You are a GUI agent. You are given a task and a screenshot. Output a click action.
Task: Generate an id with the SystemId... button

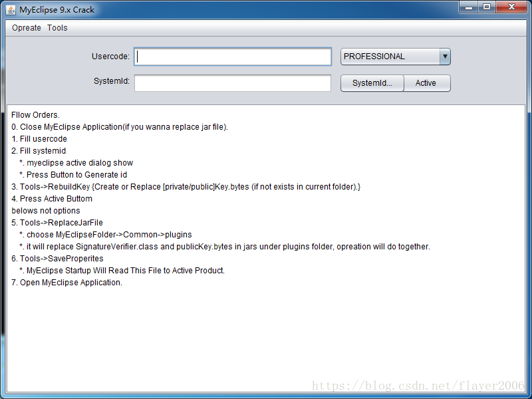(x=372, y=83)
